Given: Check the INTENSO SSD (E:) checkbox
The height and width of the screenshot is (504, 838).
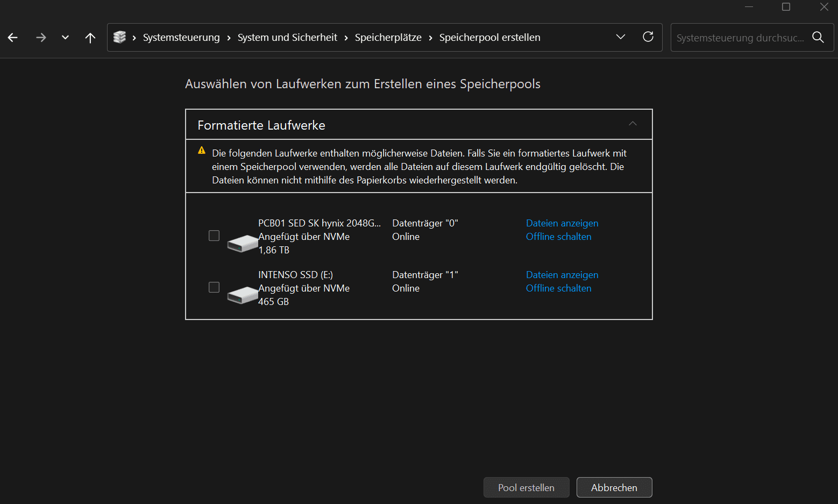Looking at the screenshot, I should click(214, 287).
